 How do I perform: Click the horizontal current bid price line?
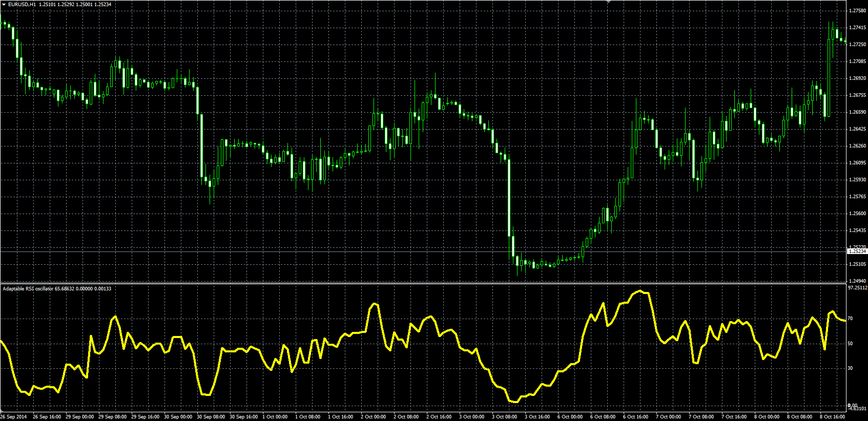pyautogui.click(x=423, y=251)
